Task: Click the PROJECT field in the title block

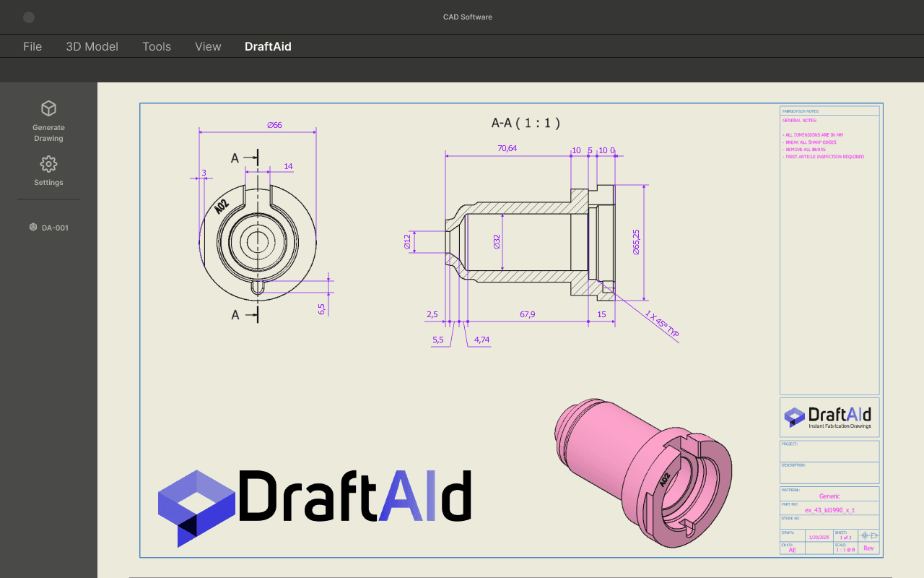Action: 829,451
